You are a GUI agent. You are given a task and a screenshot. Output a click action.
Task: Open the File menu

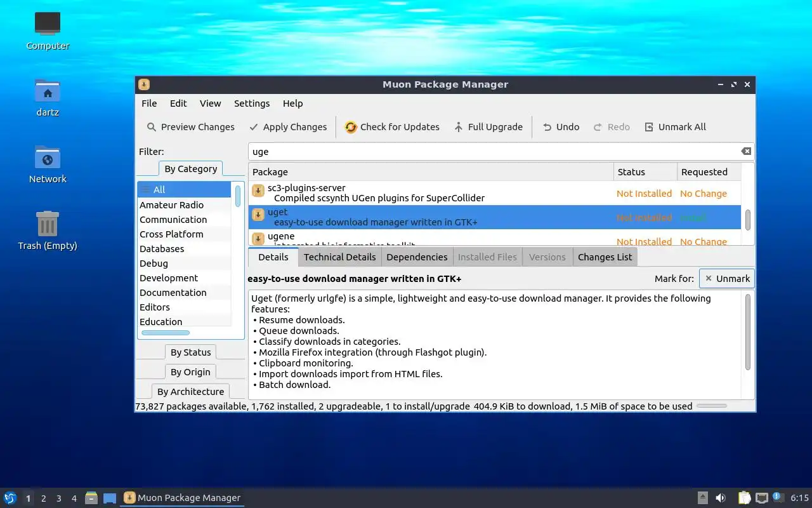point(149,104)
